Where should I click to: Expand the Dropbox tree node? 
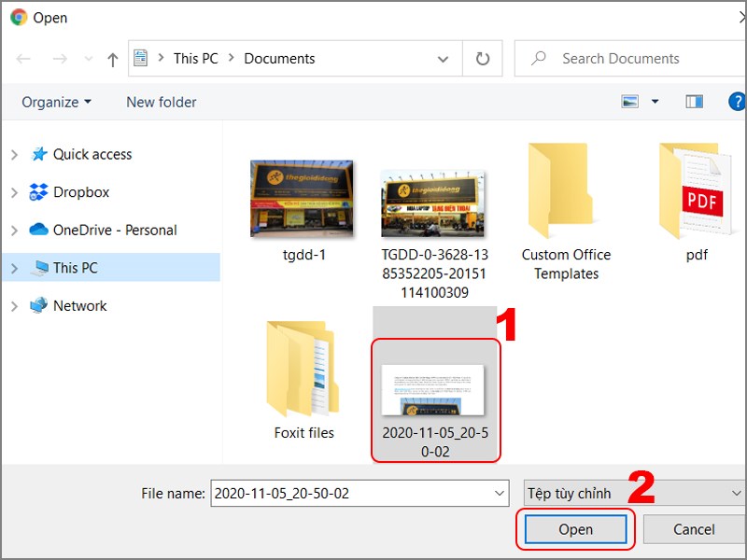pos(14,192)
